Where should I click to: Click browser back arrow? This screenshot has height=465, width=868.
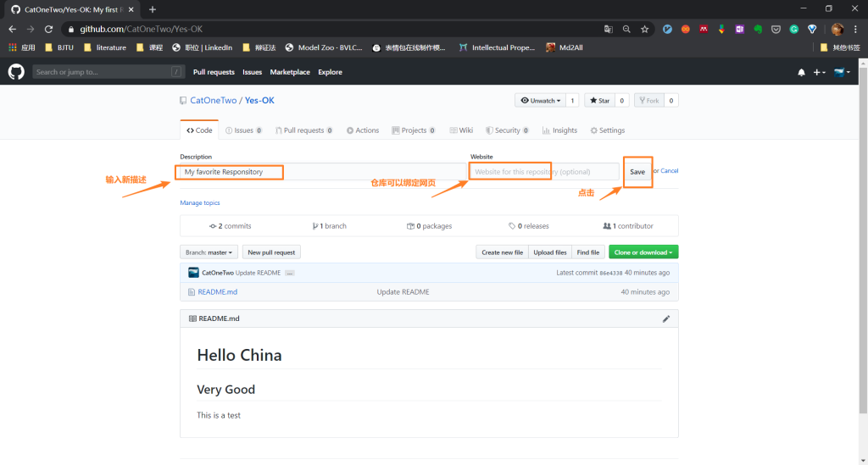[x=12, y=30]
